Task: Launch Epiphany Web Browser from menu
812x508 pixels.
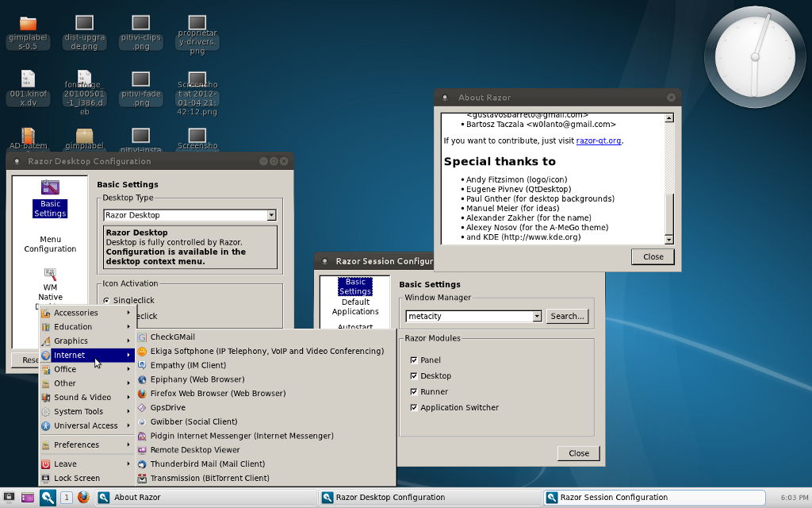Action: 197,379
